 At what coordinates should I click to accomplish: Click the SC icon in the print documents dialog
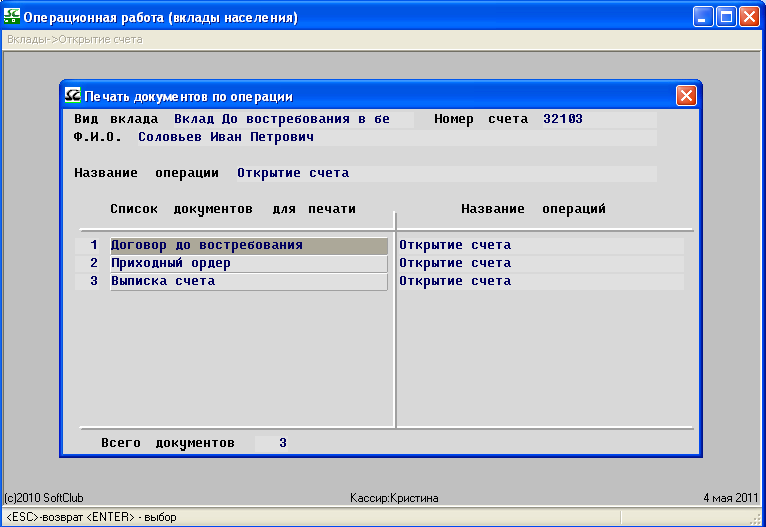point(72,95)
